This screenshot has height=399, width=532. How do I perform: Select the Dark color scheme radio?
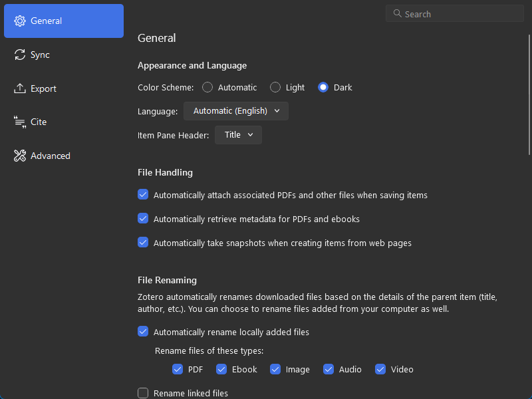pos(323,88)
